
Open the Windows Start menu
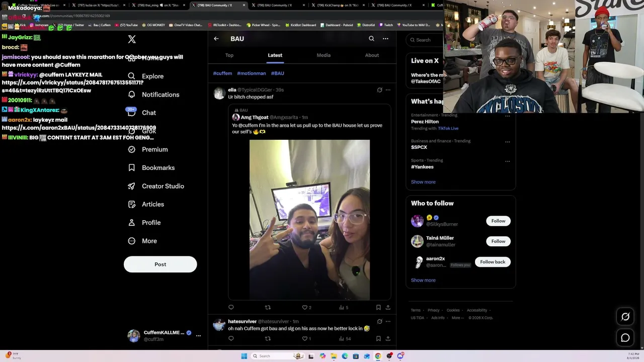(x=244, y=356)
